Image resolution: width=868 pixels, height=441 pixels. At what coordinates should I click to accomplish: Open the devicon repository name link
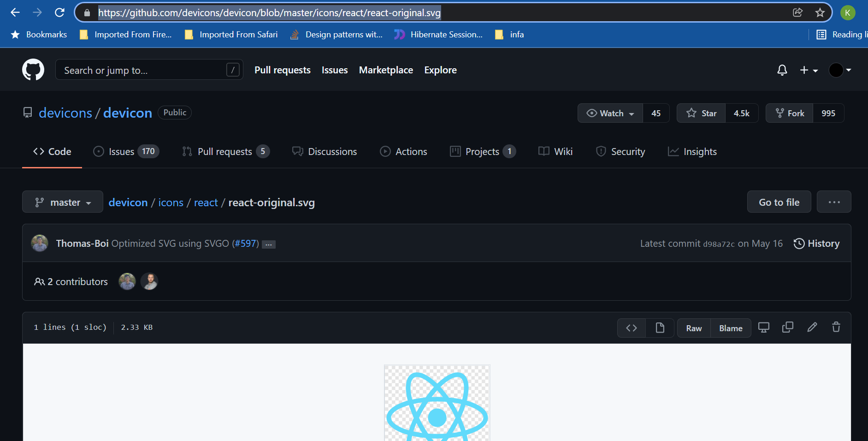pos(128,113)
